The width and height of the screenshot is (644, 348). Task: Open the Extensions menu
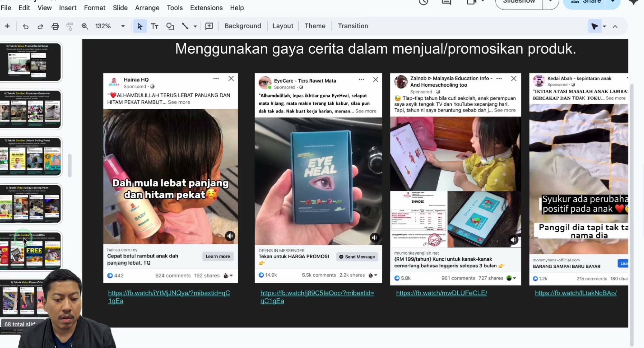pos(206,8)
